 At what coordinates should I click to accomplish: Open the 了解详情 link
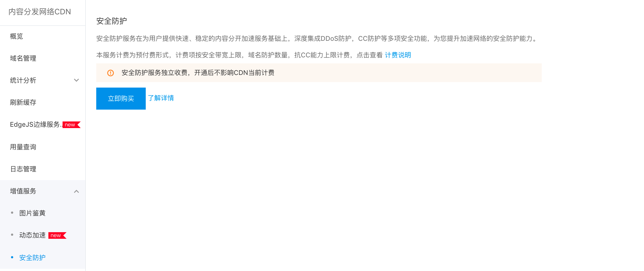tap(161, 98)
